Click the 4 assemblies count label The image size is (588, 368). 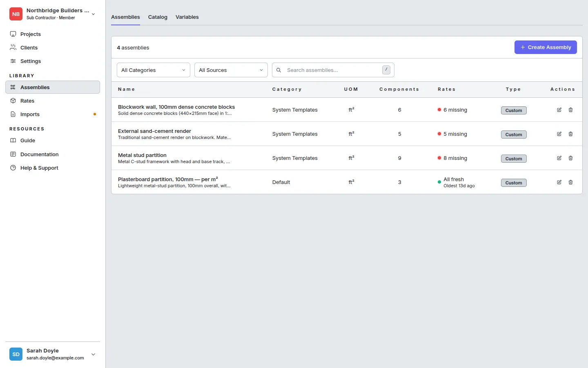click(x=133, y=47)
